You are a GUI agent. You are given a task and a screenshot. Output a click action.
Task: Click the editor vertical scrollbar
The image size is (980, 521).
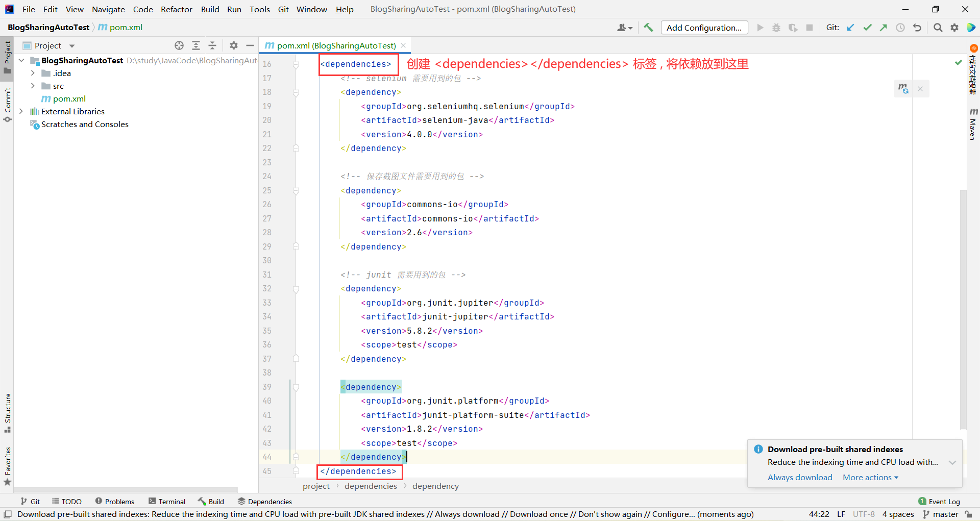963,310
